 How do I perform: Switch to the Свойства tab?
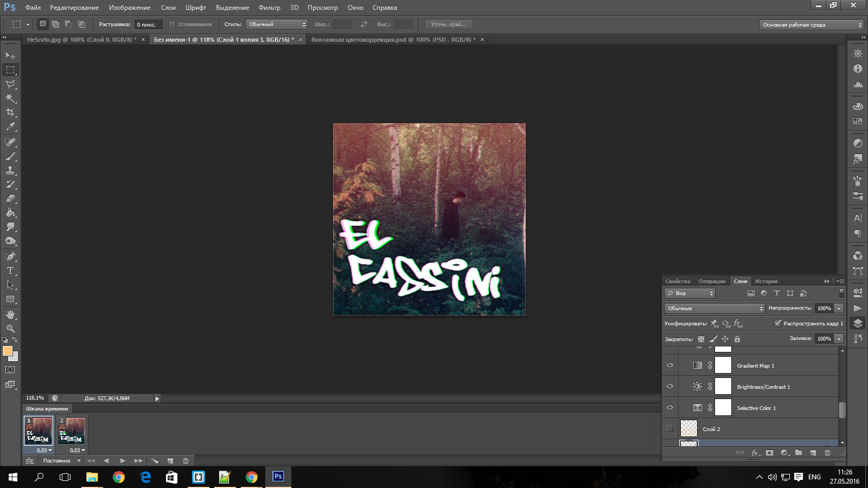click(x=678, y=281)
